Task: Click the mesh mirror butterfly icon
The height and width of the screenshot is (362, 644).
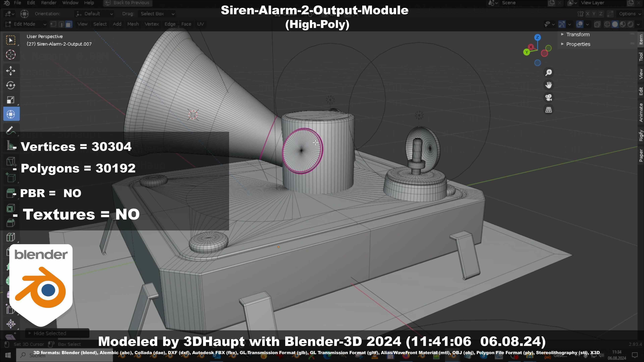Action: point(580,14)
